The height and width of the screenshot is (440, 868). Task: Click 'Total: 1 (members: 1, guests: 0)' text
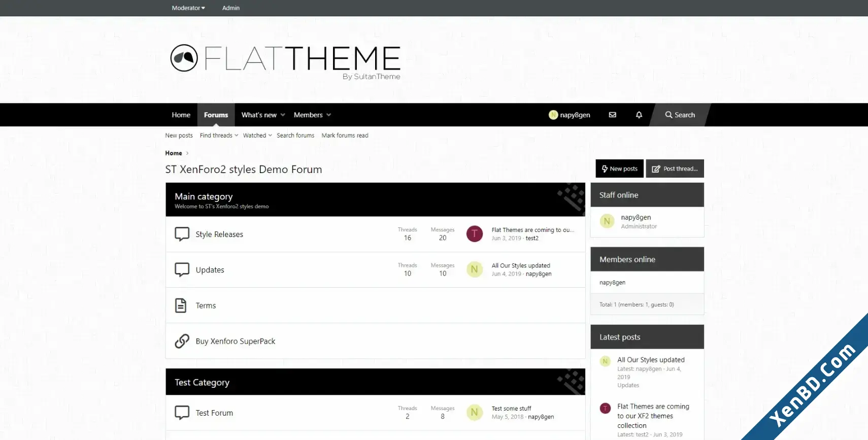point(637,304)
